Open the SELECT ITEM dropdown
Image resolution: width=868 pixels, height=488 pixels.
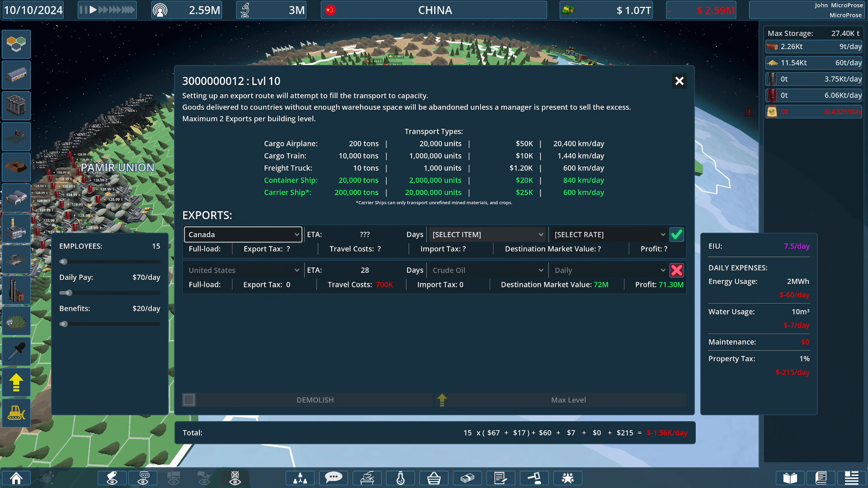pyautogui.click(x=487, y=234)
